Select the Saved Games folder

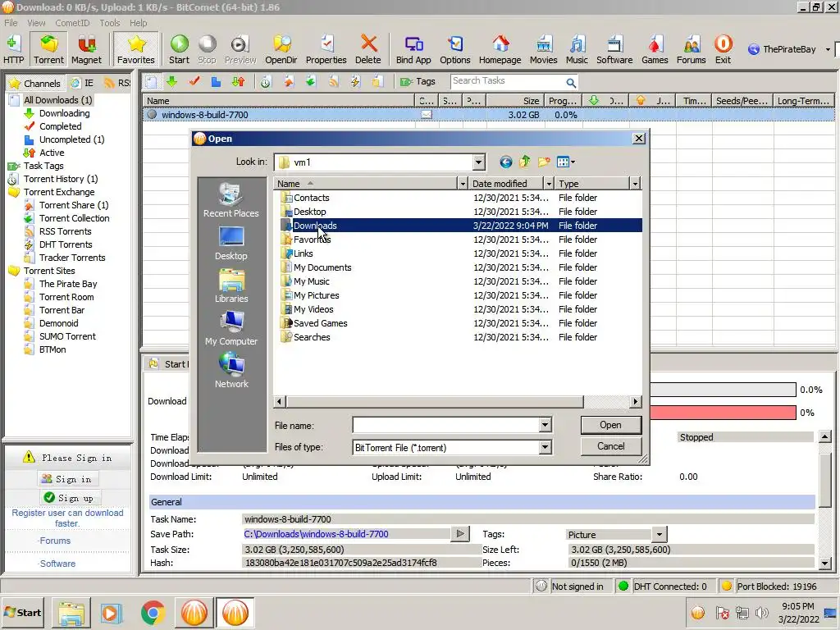[x=320, y=323]
